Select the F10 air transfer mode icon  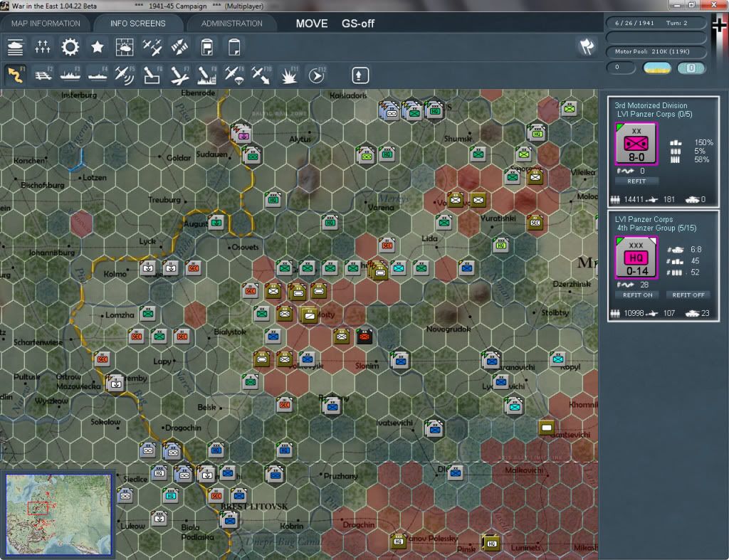(261, 75)
